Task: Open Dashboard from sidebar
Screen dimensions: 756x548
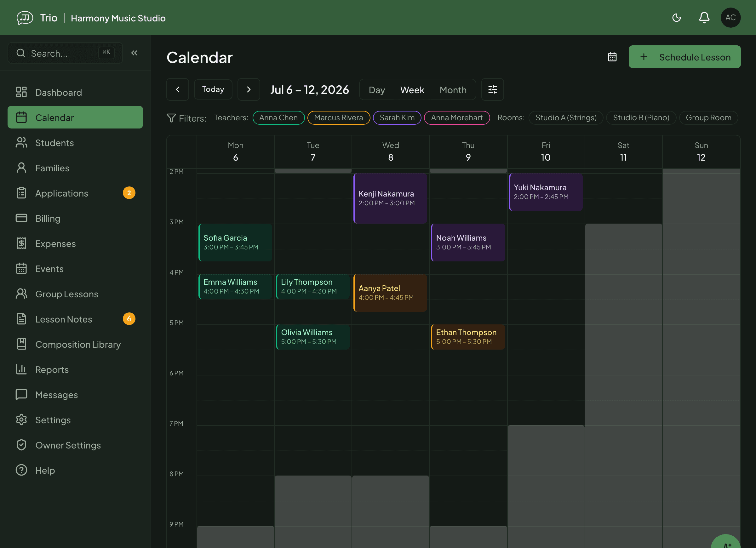Action: (75, 92)
